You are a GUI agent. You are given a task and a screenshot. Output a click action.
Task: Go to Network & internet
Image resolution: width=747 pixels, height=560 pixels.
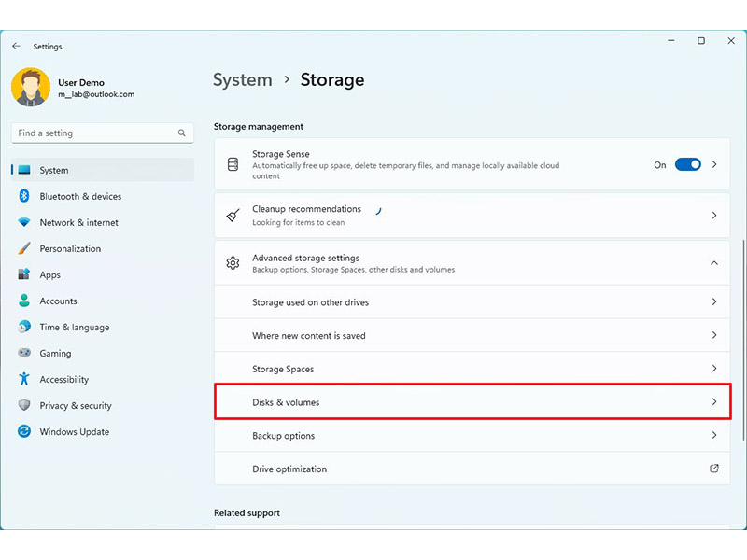(x=103, y=222)
